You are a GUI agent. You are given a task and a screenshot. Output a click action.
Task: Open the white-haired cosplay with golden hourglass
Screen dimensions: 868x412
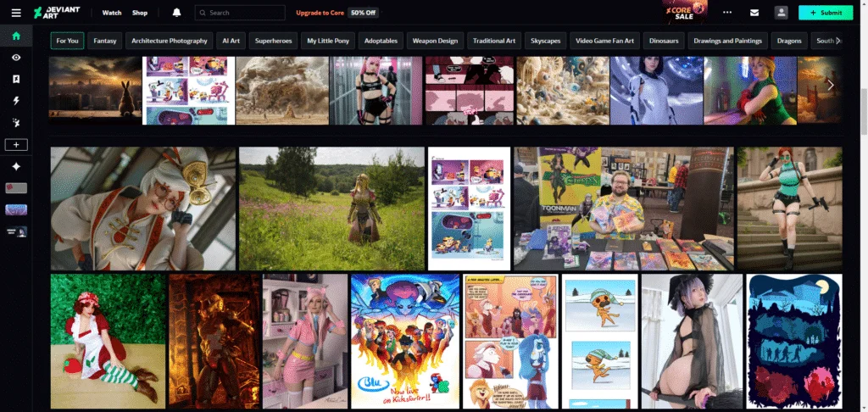tap(143, 209)
